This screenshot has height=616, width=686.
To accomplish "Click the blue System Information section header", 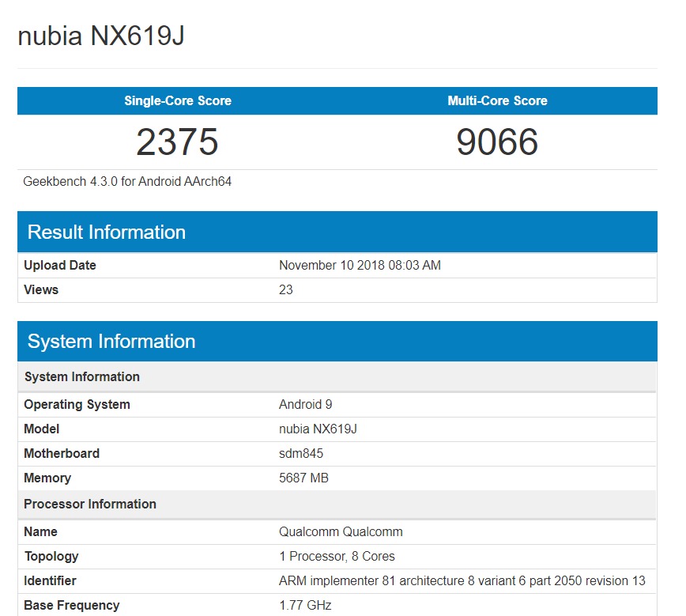I will 337,342.
